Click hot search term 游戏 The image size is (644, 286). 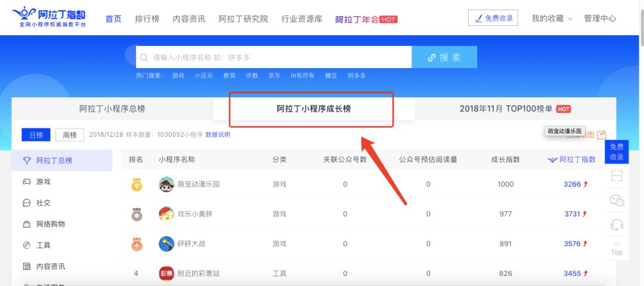click(x=178, y=76)
